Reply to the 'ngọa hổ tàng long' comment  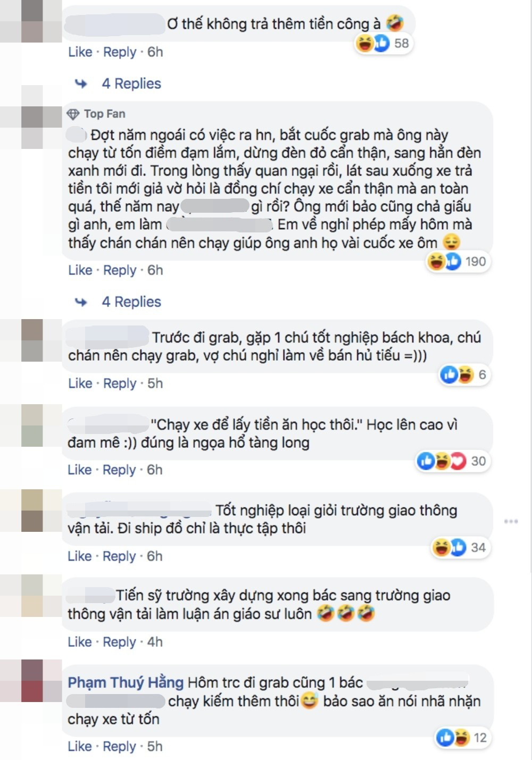click(x=119, y=470)
